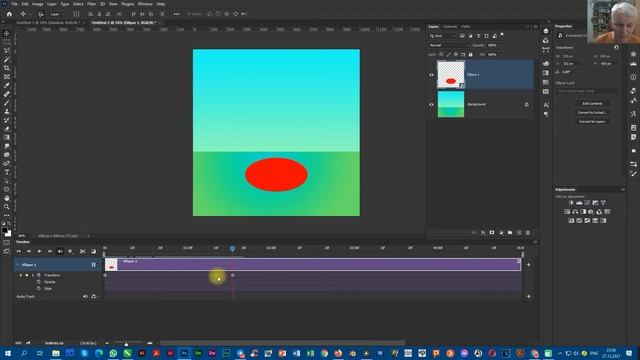Play the timeline
The width and height of the screenshot is (640, 360).
pos(39,251)
